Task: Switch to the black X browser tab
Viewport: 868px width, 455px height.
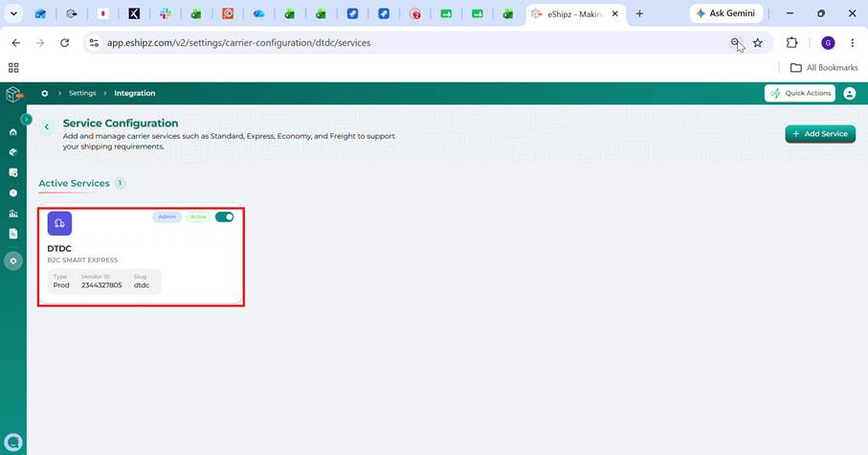Action: point(134,13)
